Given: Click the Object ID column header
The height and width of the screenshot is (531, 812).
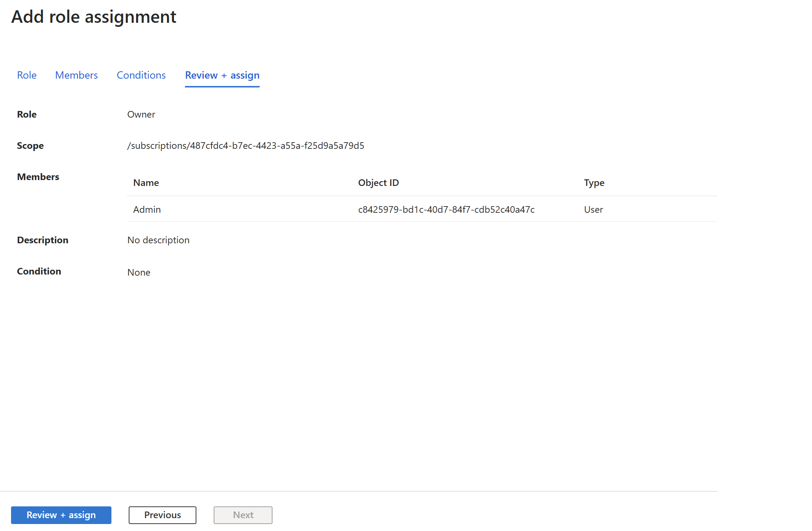Looking at the screenshot, I should coord(378,183).
